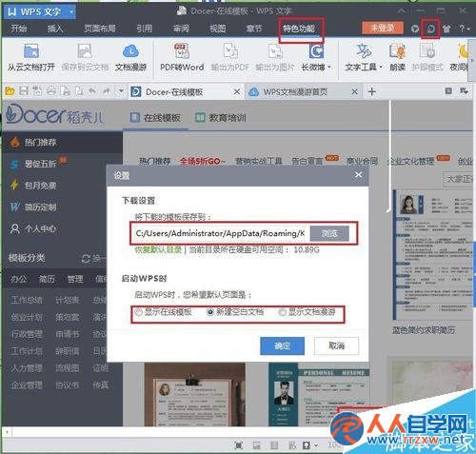Click the full screen view icon in status bar
Screen dimensions: 476x454
(x=239, y=445)
